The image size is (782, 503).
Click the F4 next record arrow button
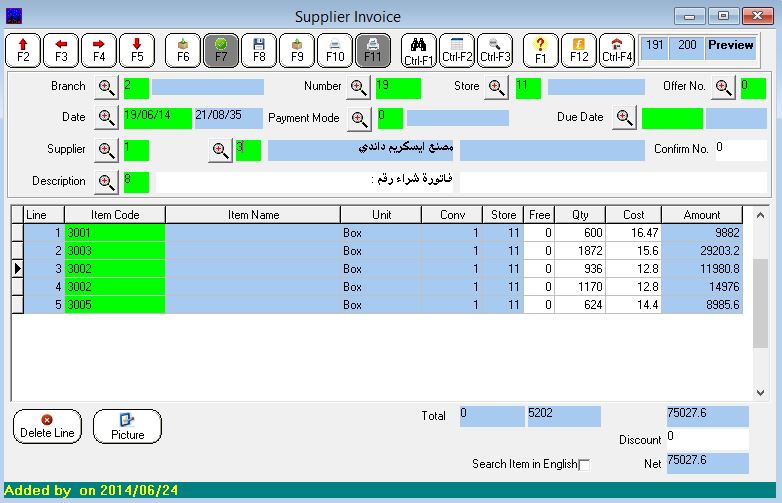(x=99, y=50)
